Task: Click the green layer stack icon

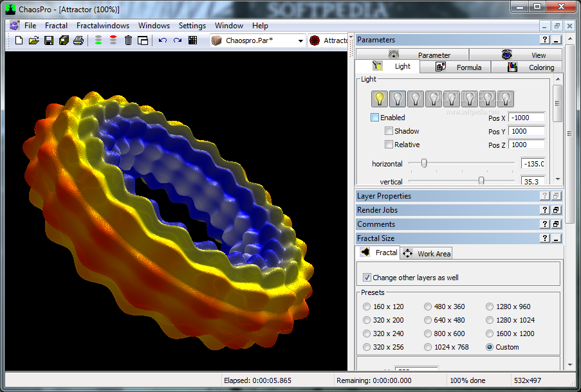Action: pos(98,40)
